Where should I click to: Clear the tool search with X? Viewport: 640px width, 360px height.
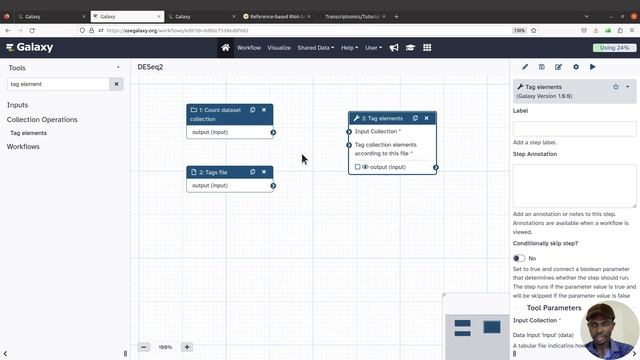116,84
